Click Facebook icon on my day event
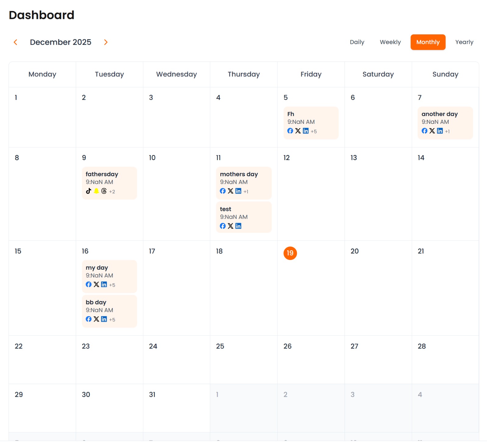 (x=89, y=284)
